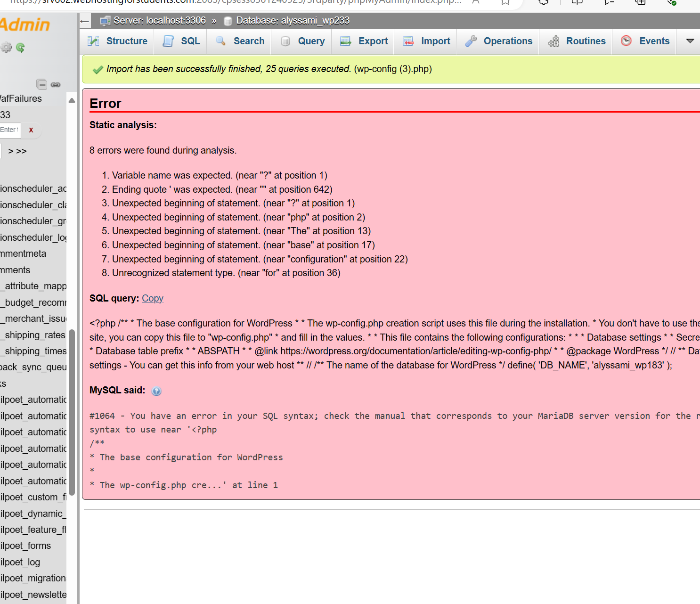Jump to last page with >> link
The image size is (700, 604).
tap(22, 151)
